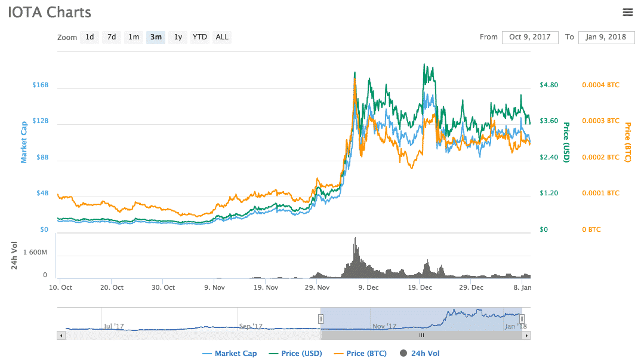Click the scrollbar right arrow
This screenshot has width=644, height=362.
pyautogui.click(x=526, y=336)
